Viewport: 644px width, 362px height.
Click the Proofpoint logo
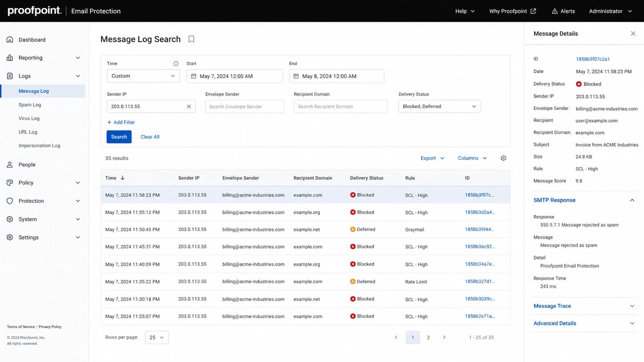pyautogui.click(x=34, y=11)
